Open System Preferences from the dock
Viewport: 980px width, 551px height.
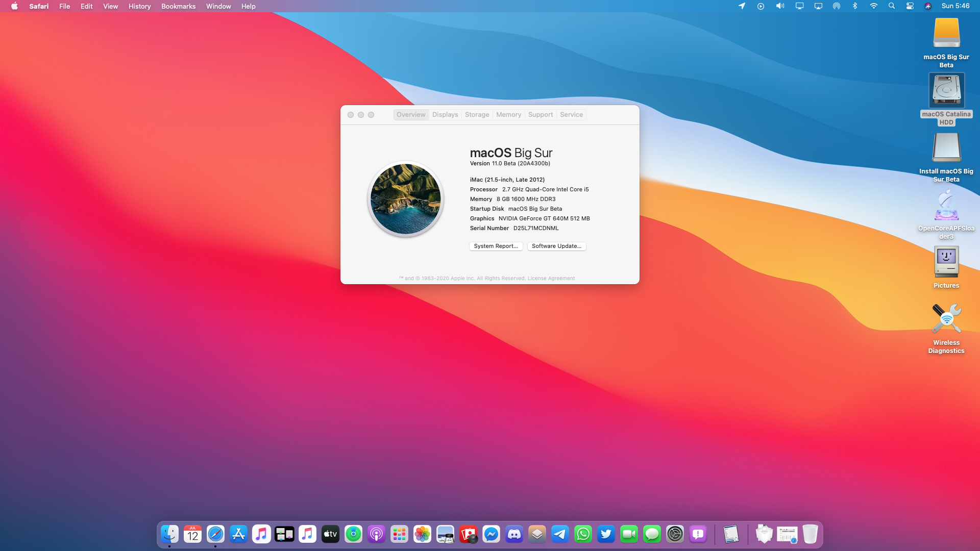coord(675,534)
